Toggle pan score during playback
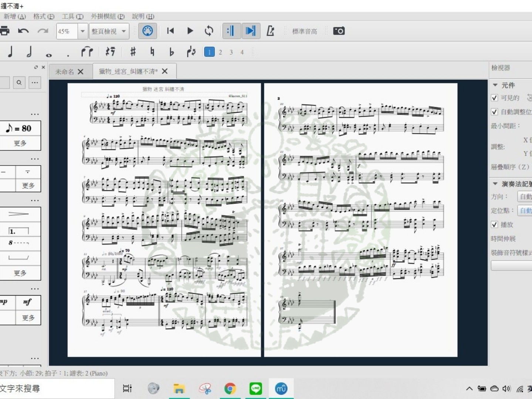 point(251,31)
